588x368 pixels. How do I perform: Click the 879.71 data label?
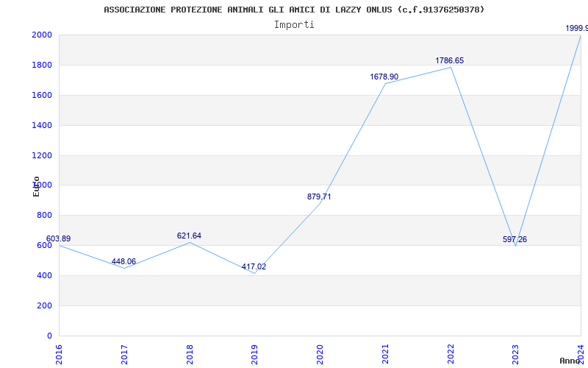point(319,197)
